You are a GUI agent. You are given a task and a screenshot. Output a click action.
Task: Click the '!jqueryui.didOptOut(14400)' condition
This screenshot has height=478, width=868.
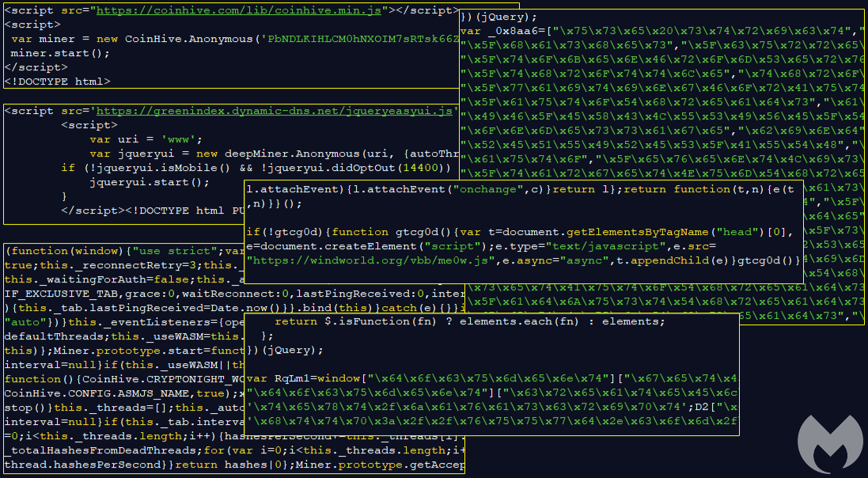(353, 168)
